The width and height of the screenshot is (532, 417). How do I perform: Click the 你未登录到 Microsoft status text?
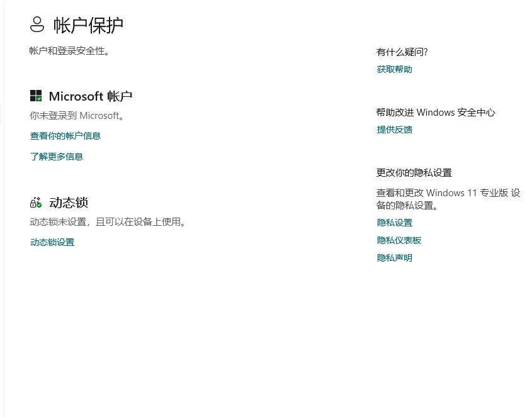(x=77, y=116)
